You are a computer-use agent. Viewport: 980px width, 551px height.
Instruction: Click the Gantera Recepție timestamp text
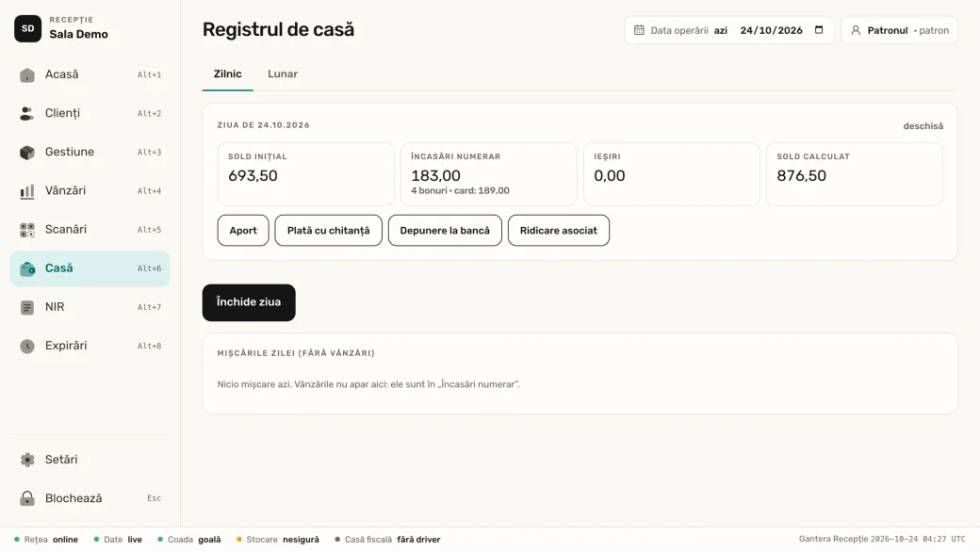882,539
